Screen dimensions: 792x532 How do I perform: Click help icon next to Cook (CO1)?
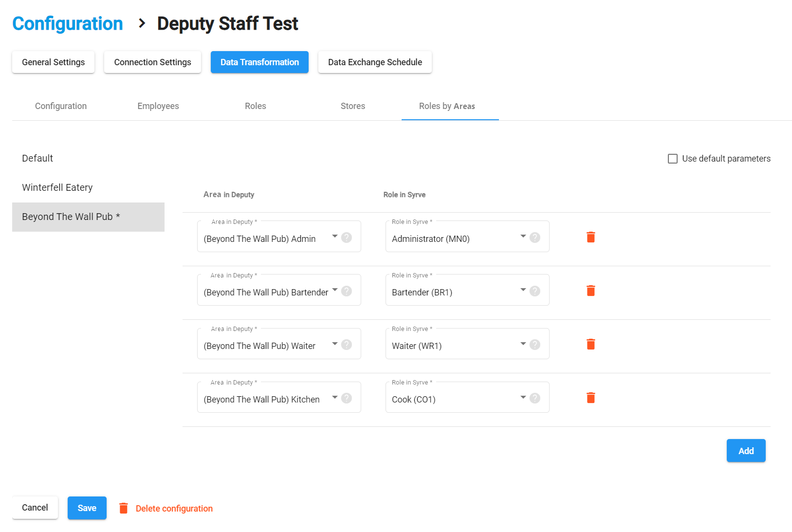pyautogui.click(x=534, y=398)
